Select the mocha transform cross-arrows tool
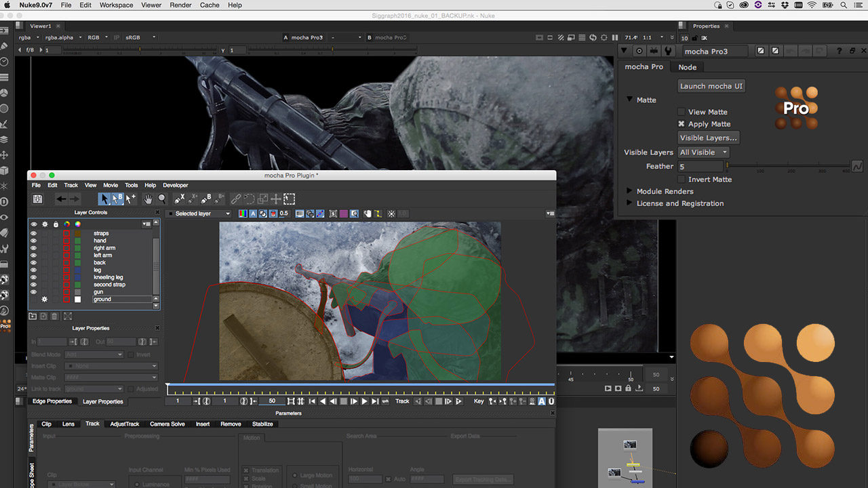The width and height of the screenshot is (868, 488). [x=275, y=199]
